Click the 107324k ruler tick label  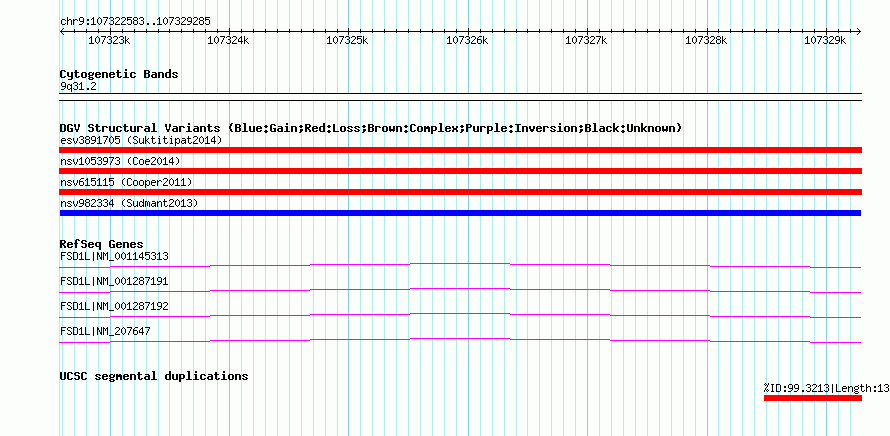[x=228, y=40]
